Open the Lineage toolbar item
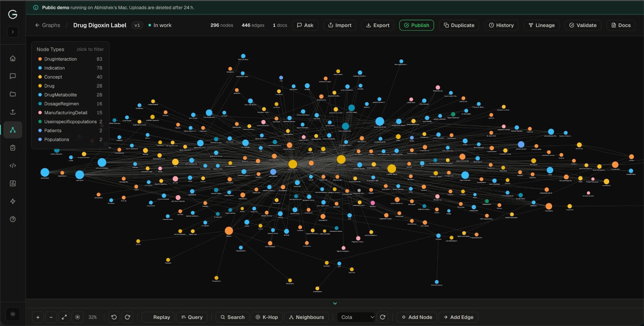Image resolution: width=644 pixels, height=326 pixels. 541,25
